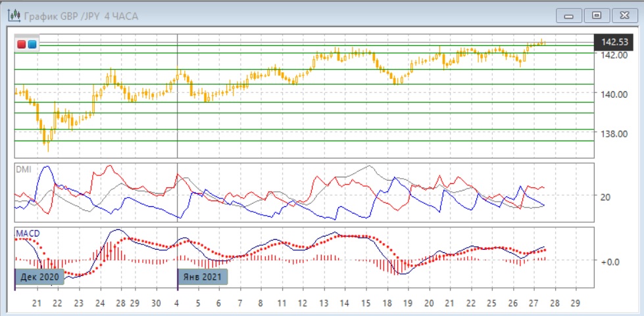Click the 138.00 price axis label
This screenshot has width=644, height=316.
pyautogui.click(x=616, y=134)
